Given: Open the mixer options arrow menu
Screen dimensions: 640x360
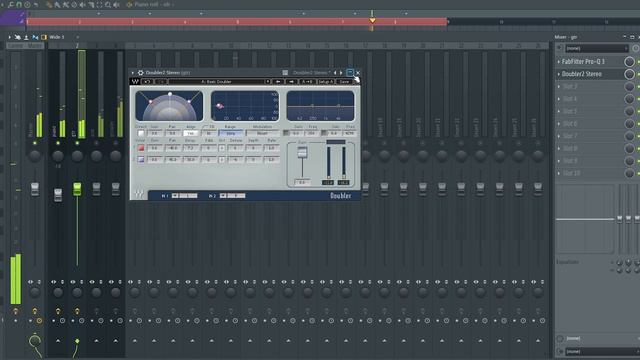Looking at the screenshot, I should tap(9, 37).
